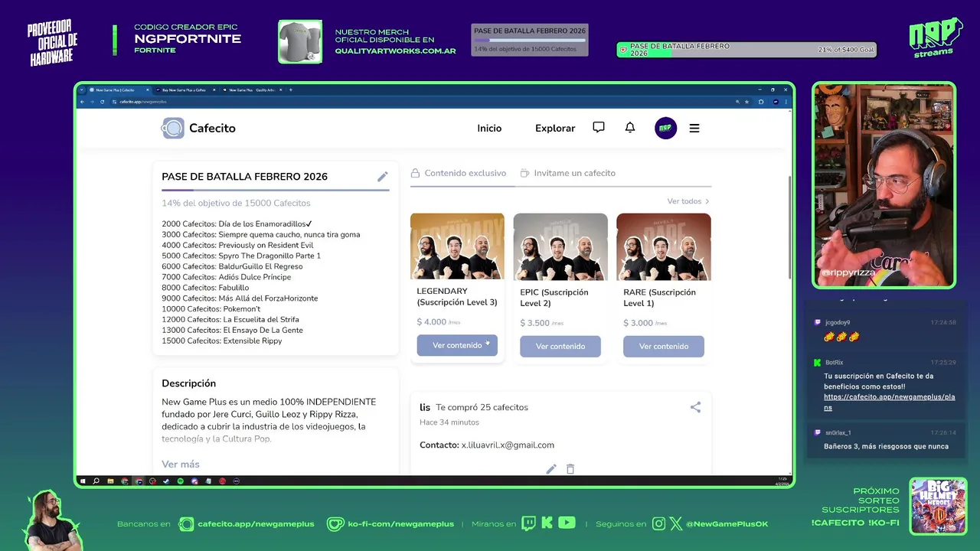Reload the browser page
Screen dimensions: 980x551
103,102
